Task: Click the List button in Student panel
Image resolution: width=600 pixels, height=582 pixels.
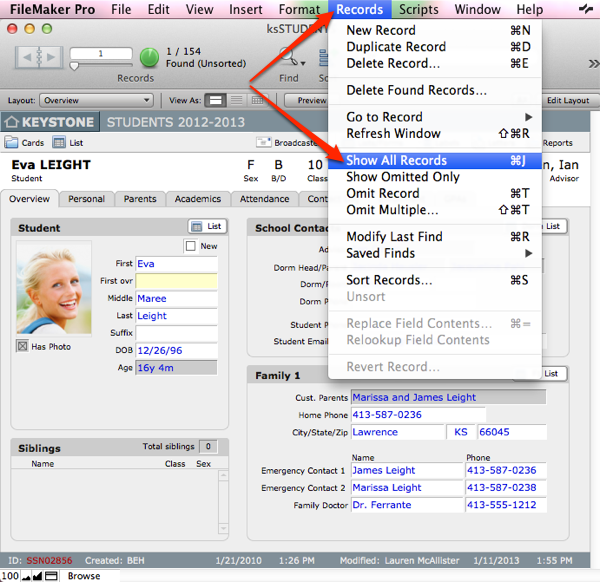Action: 207,227
